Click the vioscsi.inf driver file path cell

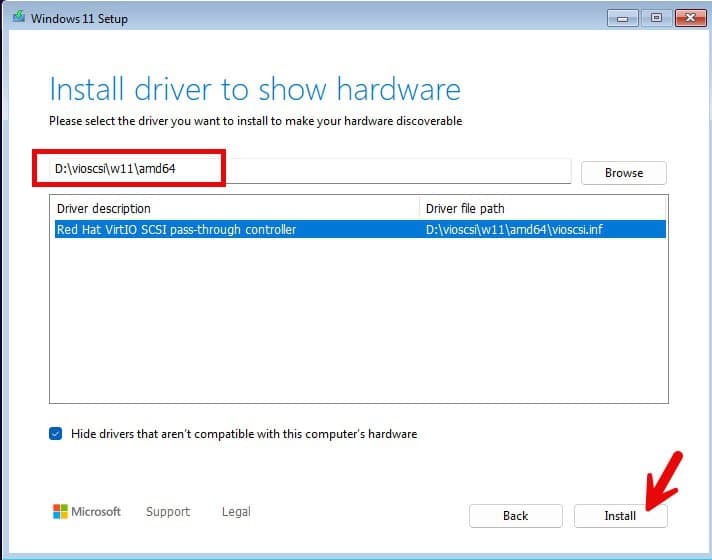(x=514, y=229)
